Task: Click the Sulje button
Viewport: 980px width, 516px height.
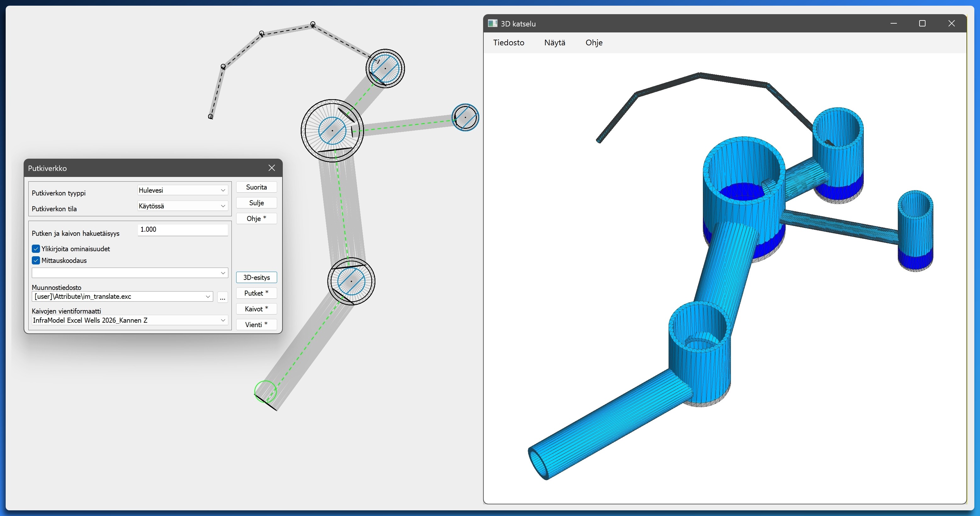Action: (x=256, y=203)
